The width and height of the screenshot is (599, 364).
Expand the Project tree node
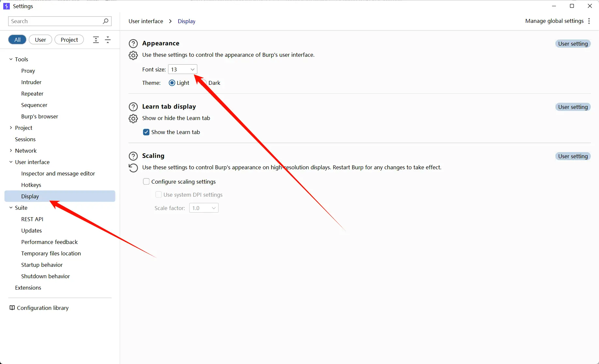[11, 128]
